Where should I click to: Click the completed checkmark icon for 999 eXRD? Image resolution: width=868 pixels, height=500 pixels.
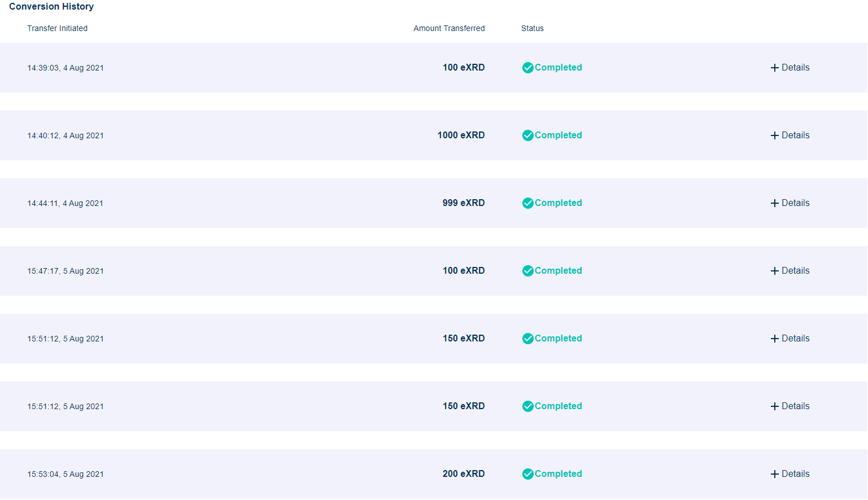click(528, 203)
